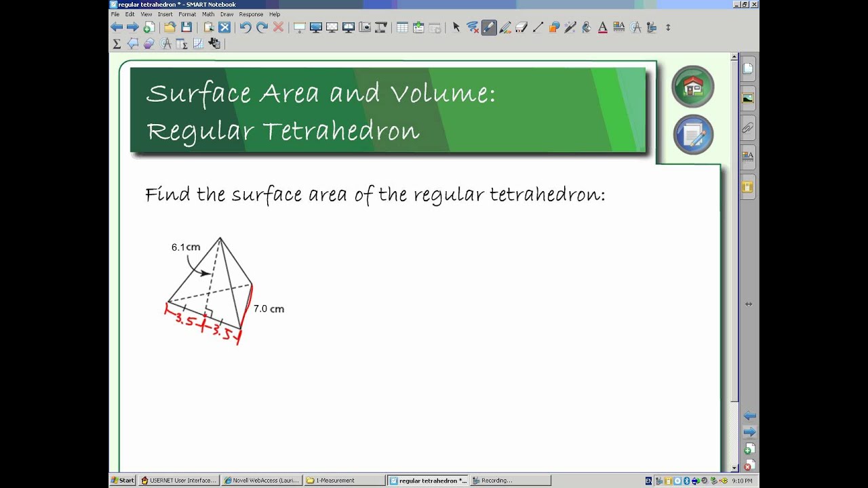Choose the Select arrow tool
Image resolution: width=868 pixels, height=488 pixels.
[456, 27]
